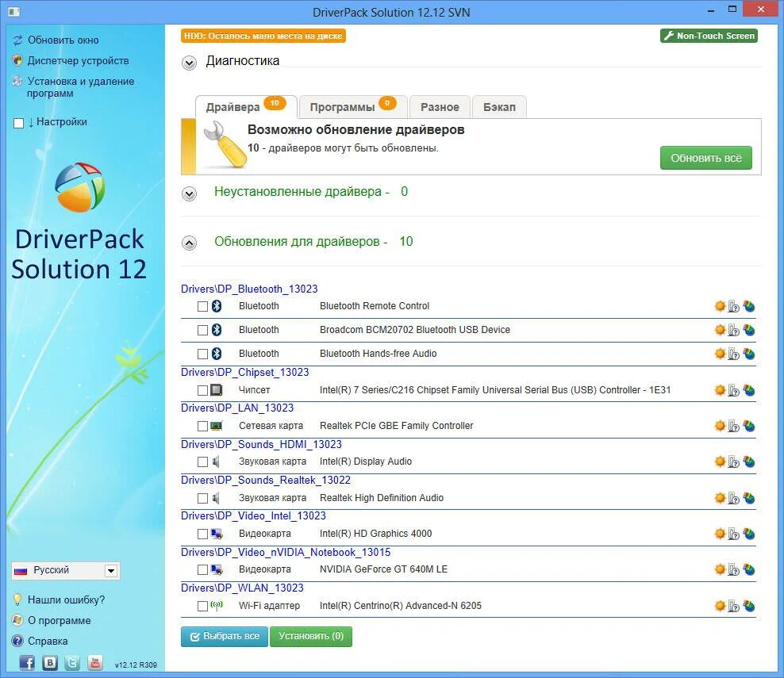Click device info icon for Bluetooth Remote Control
Screen dimensions: 784x678
(x=733, y=306)
